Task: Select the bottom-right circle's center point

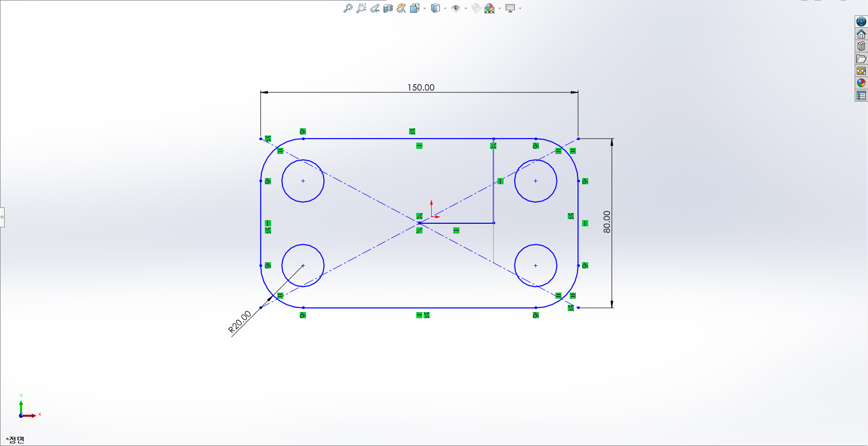Action: coord(535,265)
